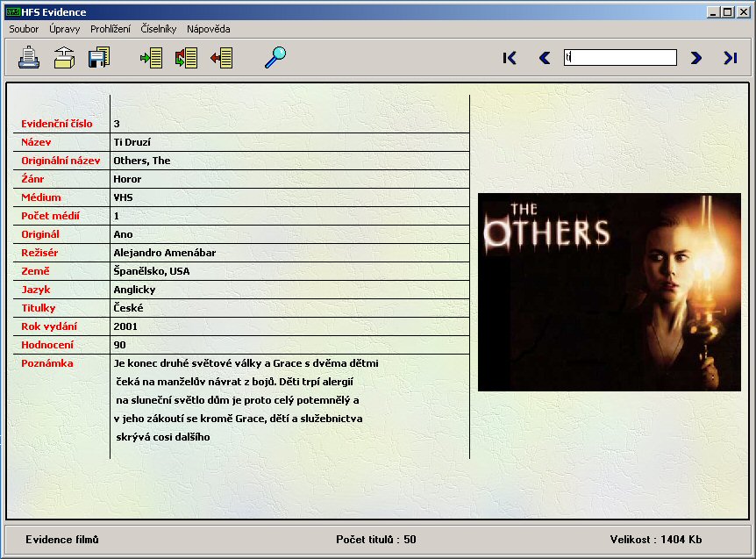This screenshot has width=756, height=559.
Task: Click the red-green arrows edit record icon
Action: [x=187, y=58]
